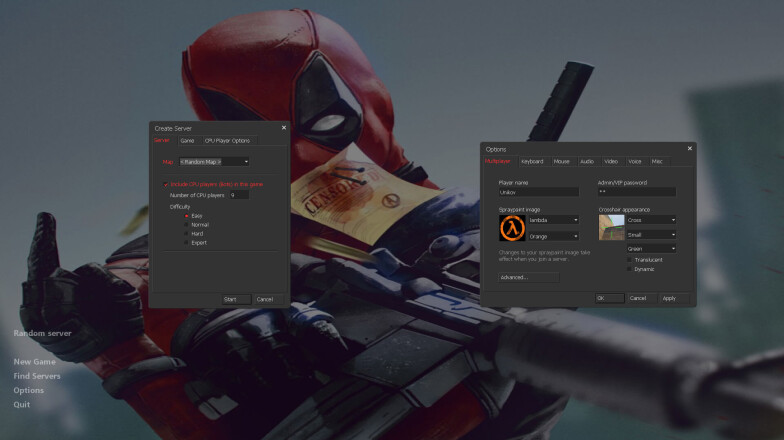Switch to Server tab in Create Server
784x440 pixels.
[x=162, y=140]
